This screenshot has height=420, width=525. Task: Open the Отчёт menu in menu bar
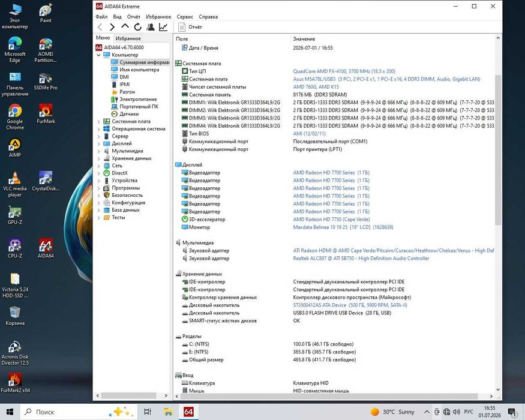click(x=134, y=17)
